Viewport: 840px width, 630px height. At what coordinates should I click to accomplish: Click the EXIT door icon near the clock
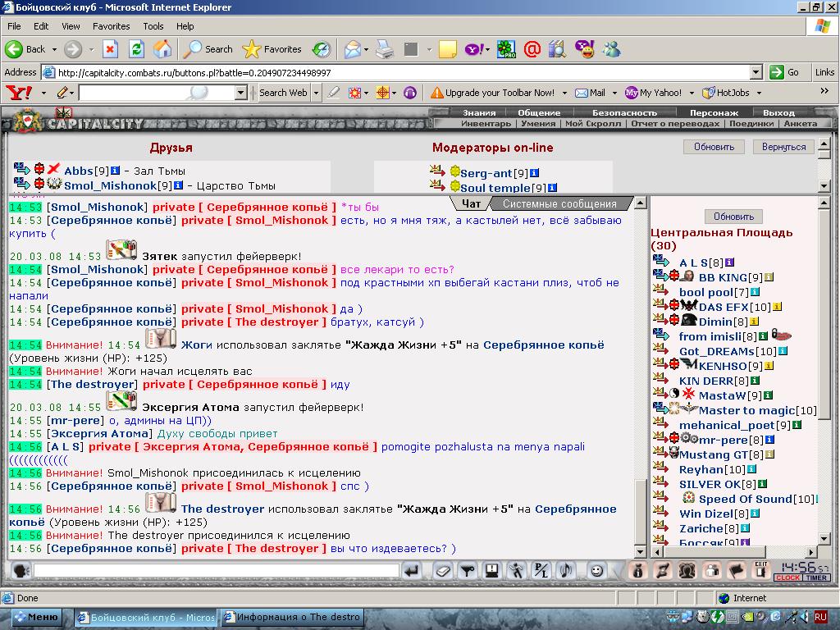tap(760, 568)
